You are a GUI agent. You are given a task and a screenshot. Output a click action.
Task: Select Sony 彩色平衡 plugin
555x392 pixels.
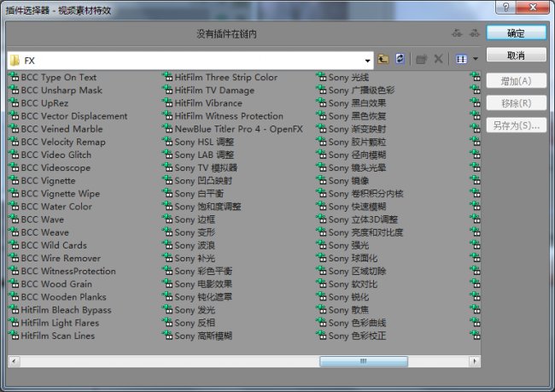(197, 272)
